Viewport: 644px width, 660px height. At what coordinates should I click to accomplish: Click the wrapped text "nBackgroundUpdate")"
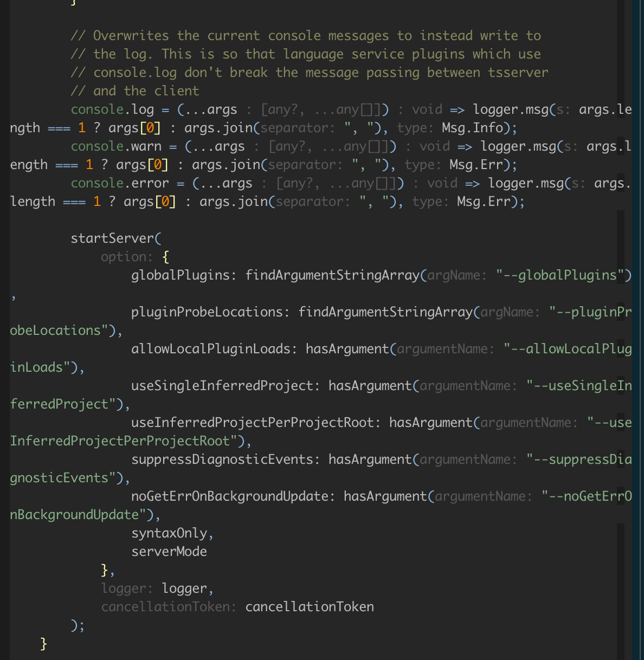[81, 515]
